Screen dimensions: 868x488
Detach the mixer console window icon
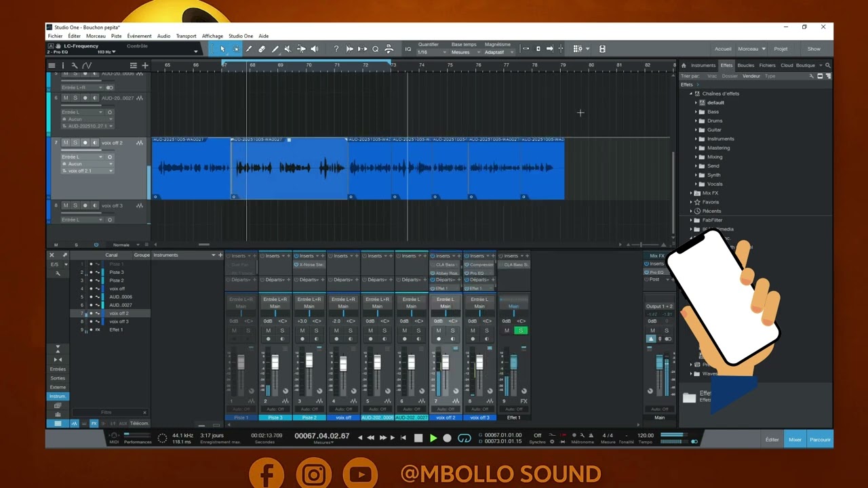[x=65, y=256]
